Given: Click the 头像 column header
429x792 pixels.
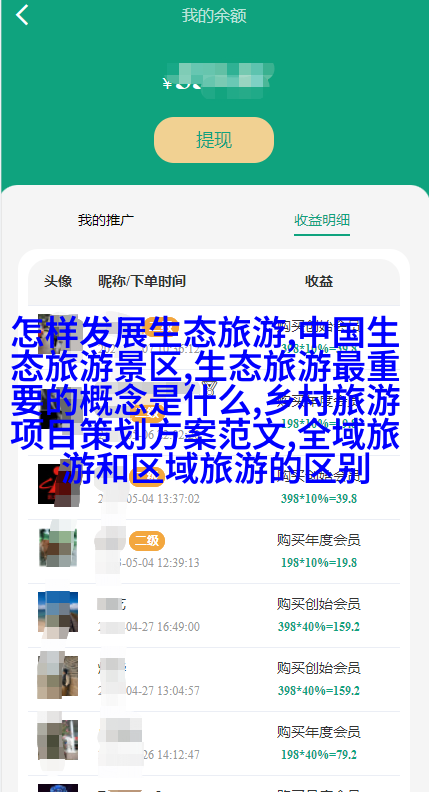Looking at the screenshot, I should [x=58, y=281].
